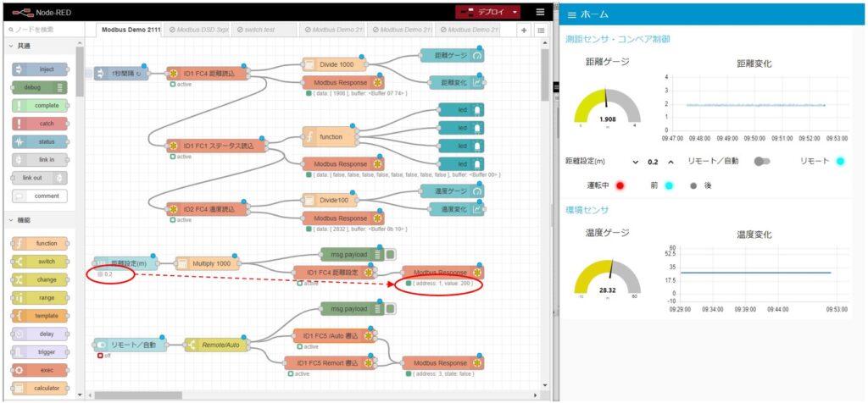This screenshot has height=403, width=868.
Task: Decrease 距離設定 value with down arrow
Action: tap(635, 162)
